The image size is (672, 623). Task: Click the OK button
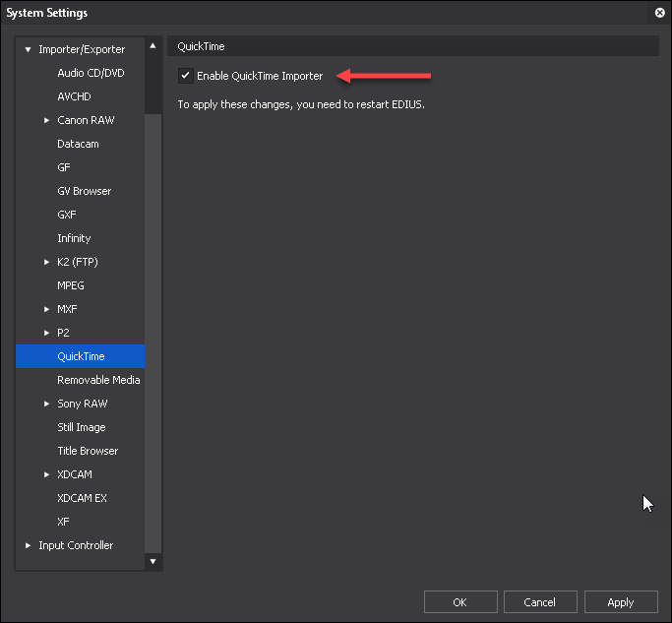(x=460, y=602)
